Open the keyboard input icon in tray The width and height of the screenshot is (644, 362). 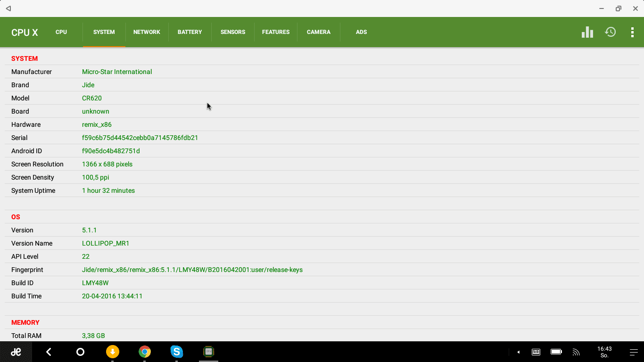coord(536,352)
